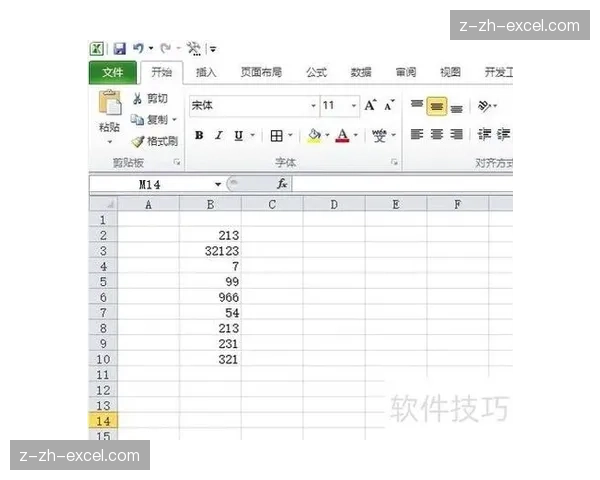Open the 公式 (Formulas) tab
600x480 pixels.
click(317, 72)
